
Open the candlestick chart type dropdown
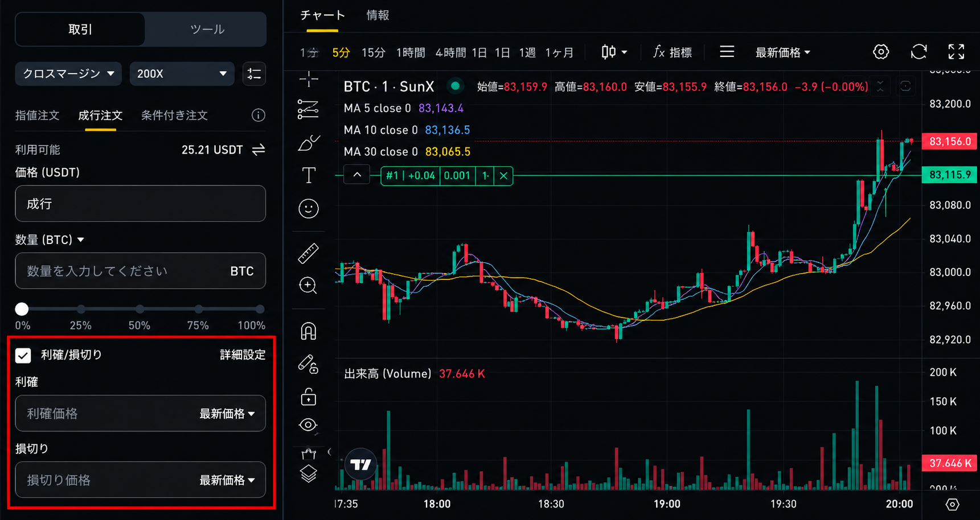tap(614, 52)
